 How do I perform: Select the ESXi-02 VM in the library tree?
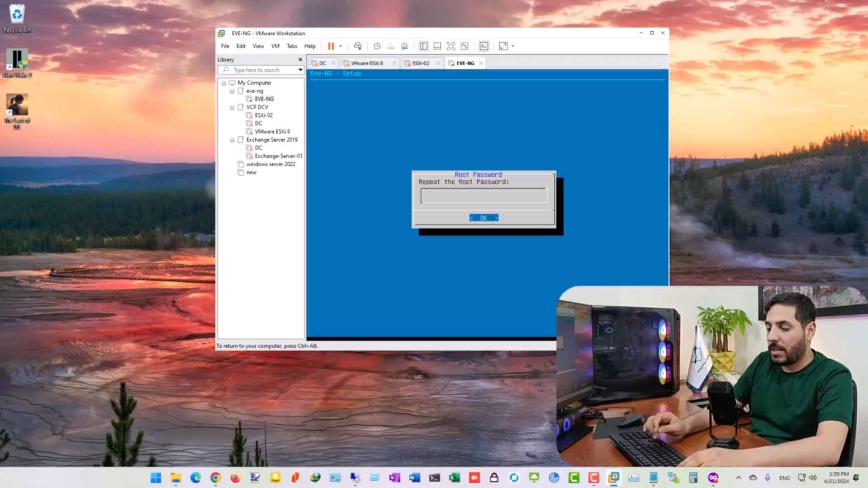[263, 115]
